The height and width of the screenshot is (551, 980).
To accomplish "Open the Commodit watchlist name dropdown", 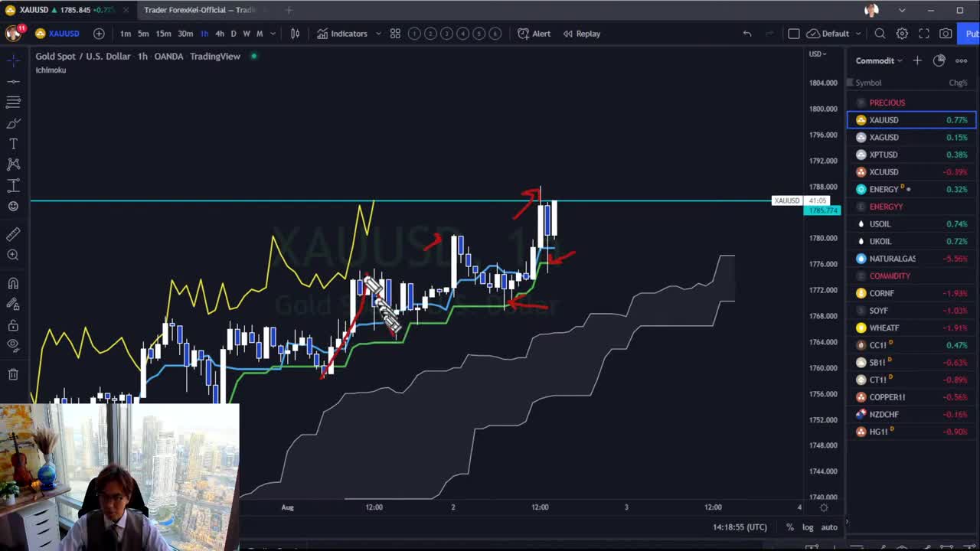I will [879, 60].
